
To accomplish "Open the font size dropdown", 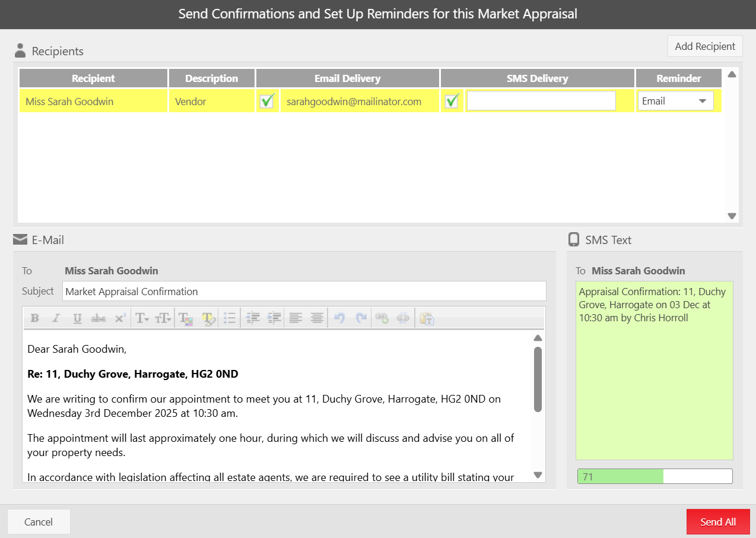I will [x=163, y=318].
